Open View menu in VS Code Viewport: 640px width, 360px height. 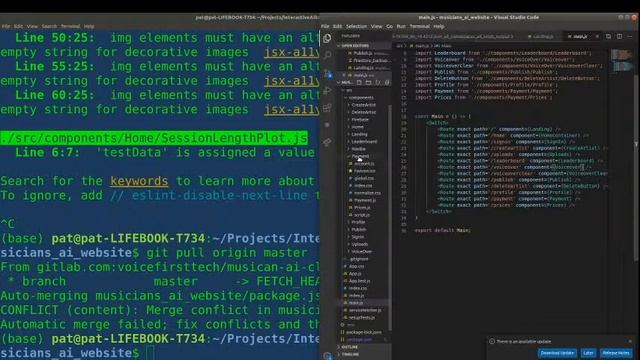[x=376, y=26]
